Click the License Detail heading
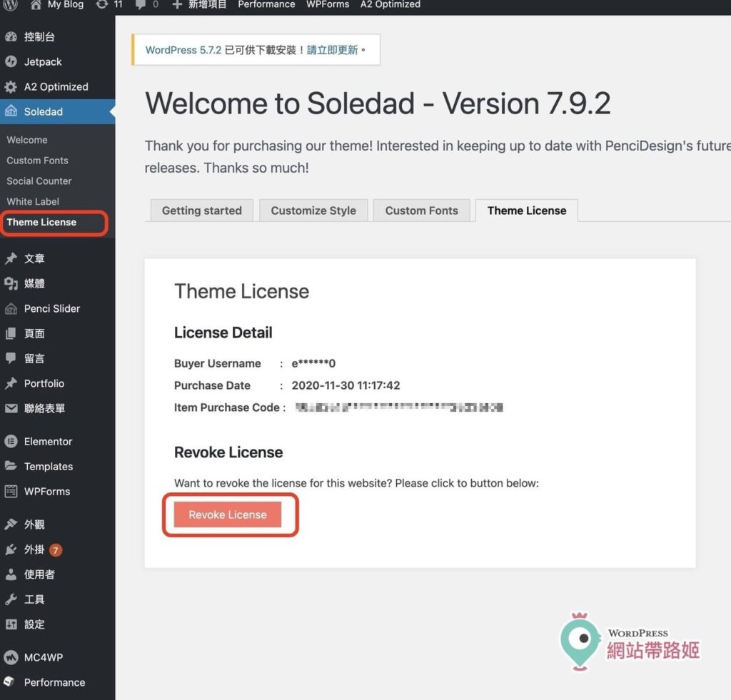This screenshot has width=731, height=700. pos(223,333)
